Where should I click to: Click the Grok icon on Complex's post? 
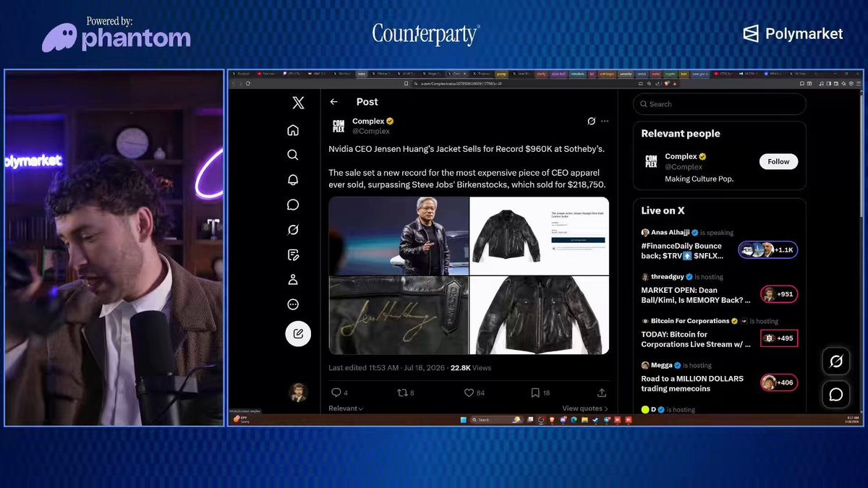click(591, 121)
